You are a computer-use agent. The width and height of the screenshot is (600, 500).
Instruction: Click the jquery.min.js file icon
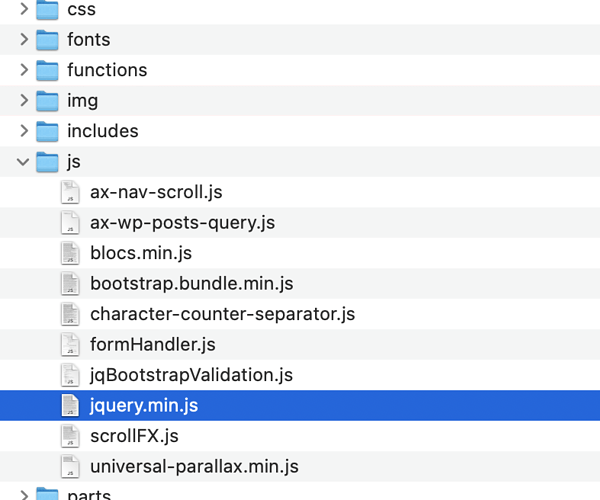(69, 406)
